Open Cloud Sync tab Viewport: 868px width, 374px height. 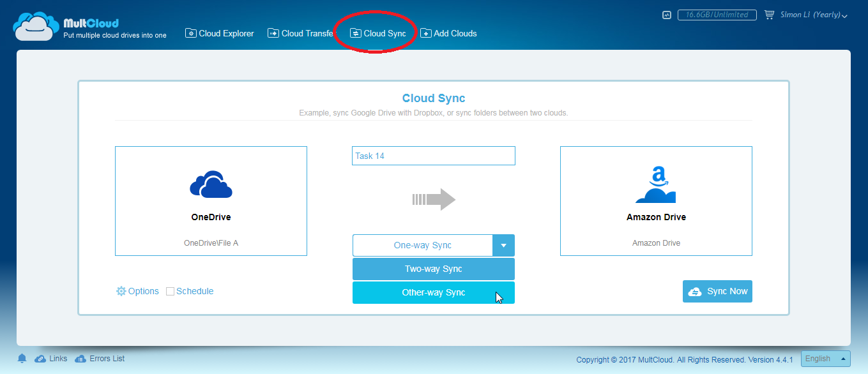(378, 33)
